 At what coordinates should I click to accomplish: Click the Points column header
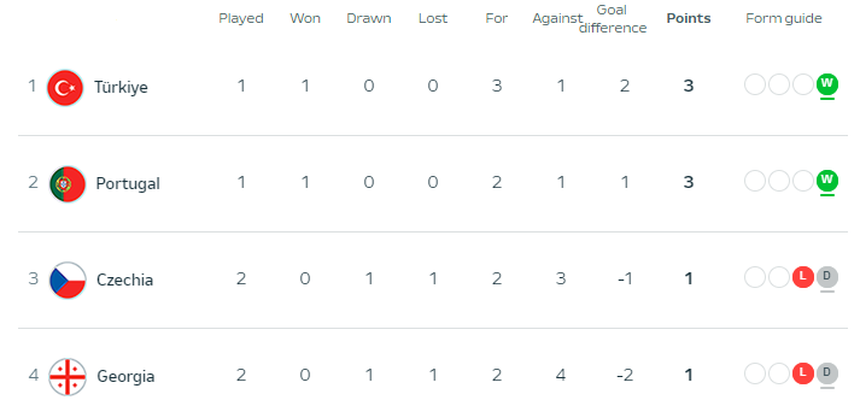click(688, 18)
